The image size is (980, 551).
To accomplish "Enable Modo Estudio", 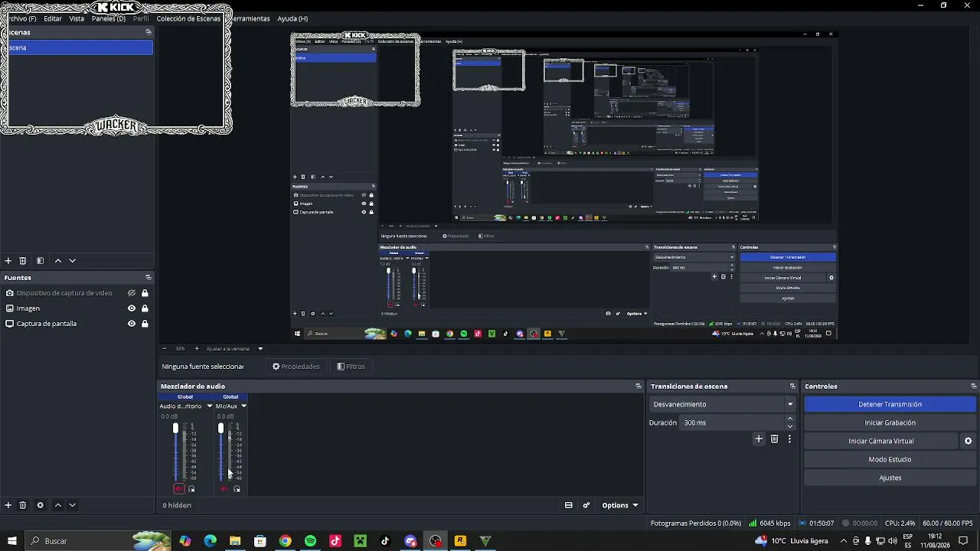I will 890,459.
